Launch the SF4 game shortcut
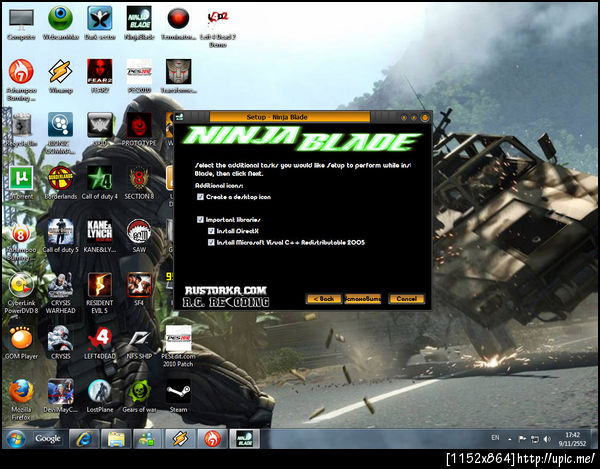The width and height of the screenshot is (600, 469). 139,289
